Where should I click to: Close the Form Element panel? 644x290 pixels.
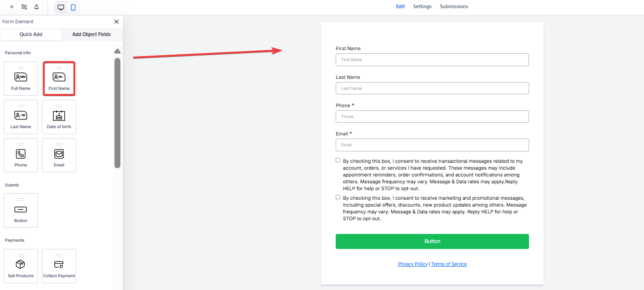pos(116,22)
